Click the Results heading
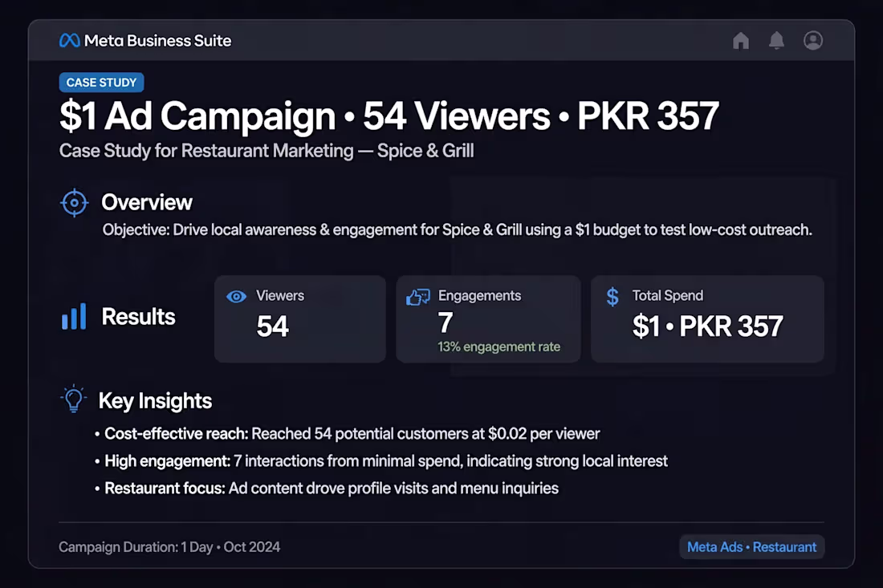This screenshot has height=588, width=883. point(139,316)
